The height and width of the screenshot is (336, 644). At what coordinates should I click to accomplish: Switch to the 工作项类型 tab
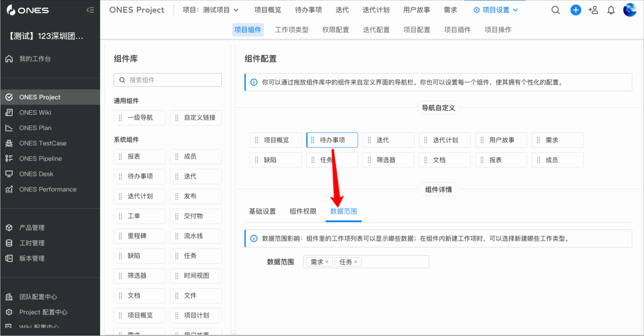[x=292, y=30]
